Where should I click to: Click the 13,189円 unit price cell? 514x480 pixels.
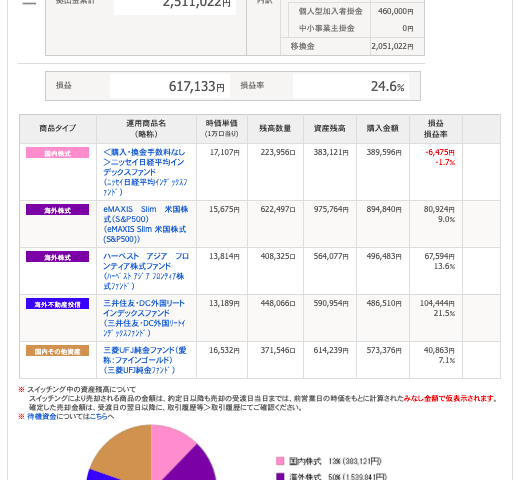(x=224, y=303)
